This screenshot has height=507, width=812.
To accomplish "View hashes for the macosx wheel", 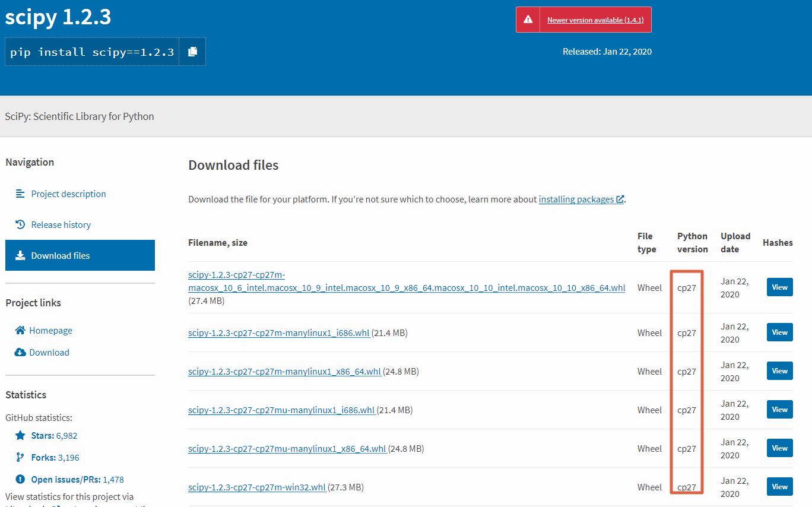I will point(779,287).
